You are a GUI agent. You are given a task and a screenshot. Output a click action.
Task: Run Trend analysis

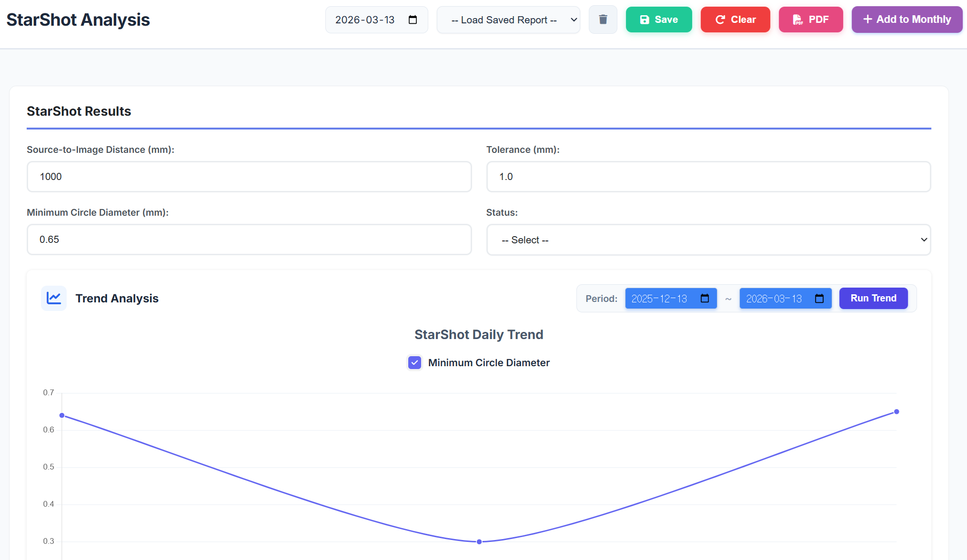[x=873, y=299]
